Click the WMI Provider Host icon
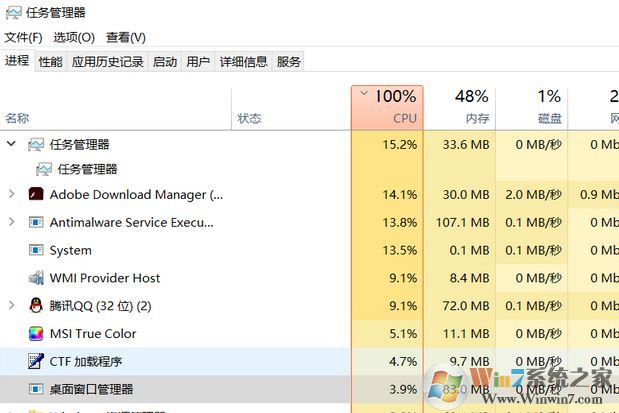Image resolution: width=619 pixels, height=413 pixels. [36, 278]
